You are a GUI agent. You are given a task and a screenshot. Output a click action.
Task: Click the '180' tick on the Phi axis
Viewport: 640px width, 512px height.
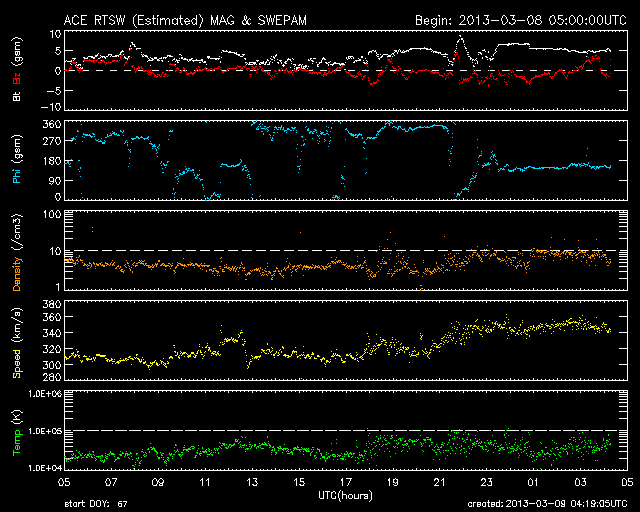pyautogui.click(x=52, y=161)
